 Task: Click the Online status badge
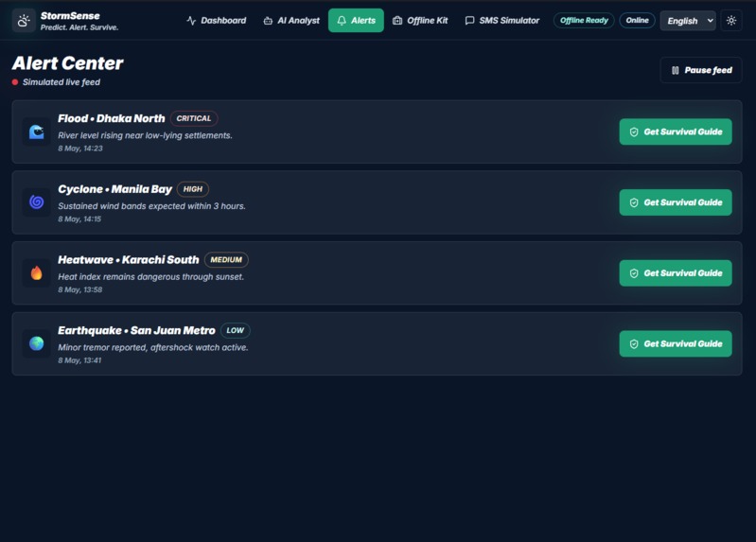(x=637, y=20)
